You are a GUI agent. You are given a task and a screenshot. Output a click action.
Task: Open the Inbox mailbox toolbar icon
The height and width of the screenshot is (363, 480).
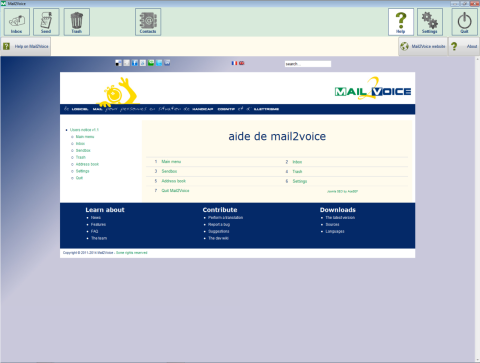click(17, 22)
